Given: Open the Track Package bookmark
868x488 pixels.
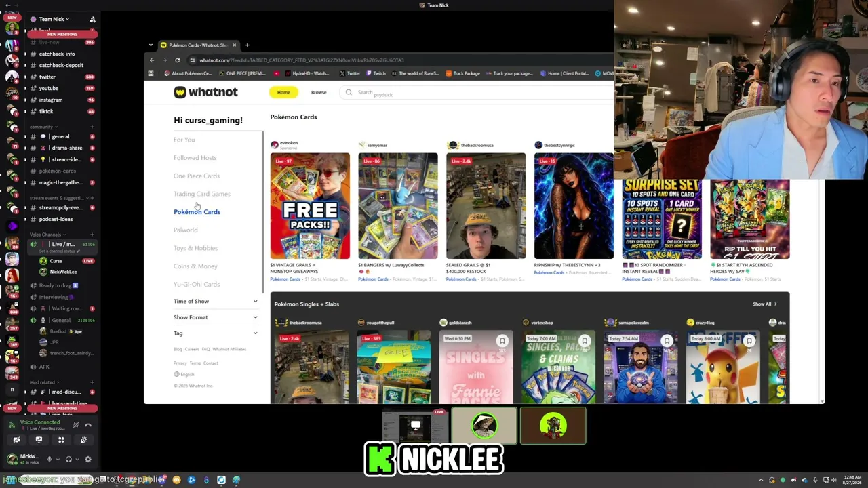Looking at the screenshot, I should point(463,73).
